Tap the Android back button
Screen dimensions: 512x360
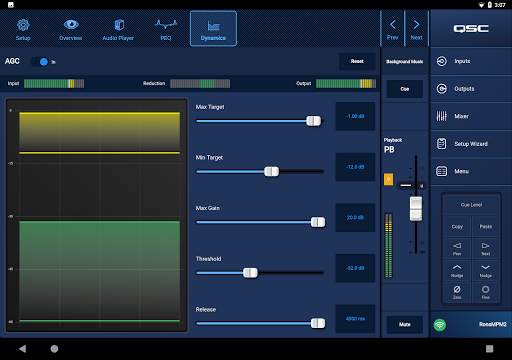pos(22,349)
